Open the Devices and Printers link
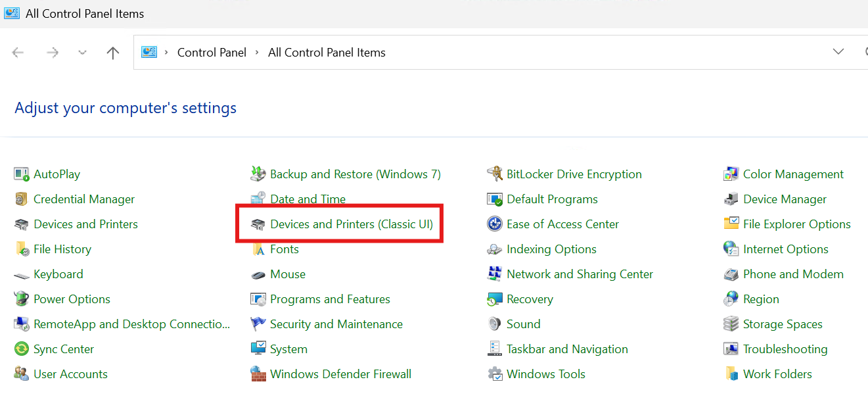868x413 pixels. pyautogui.click(x=85, y=224)
